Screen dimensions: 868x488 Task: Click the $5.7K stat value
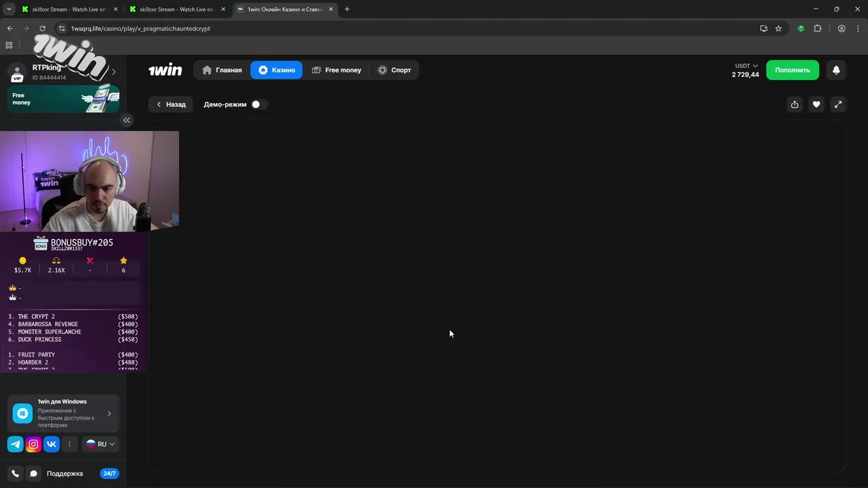23,270
